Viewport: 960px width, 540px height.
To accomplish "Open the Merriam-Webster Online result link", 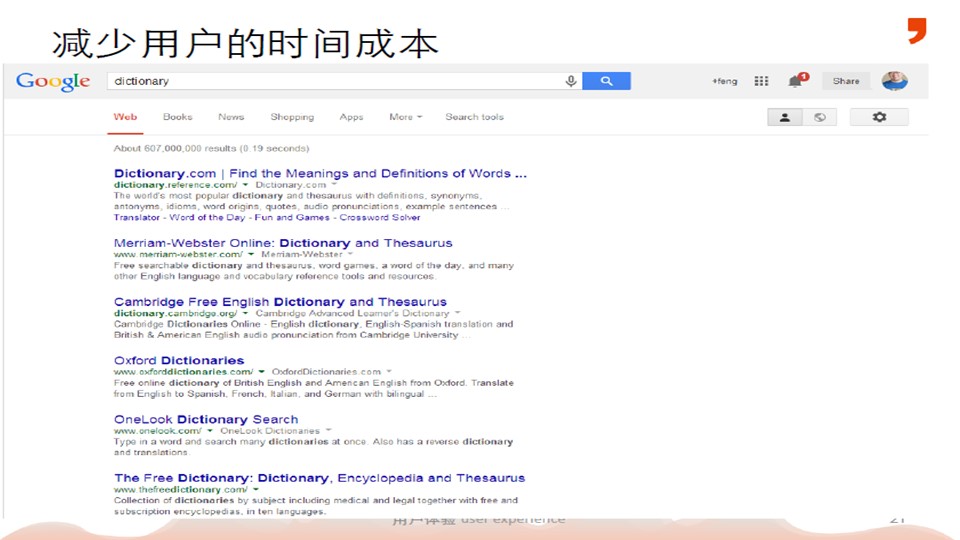I will [283, 243].
